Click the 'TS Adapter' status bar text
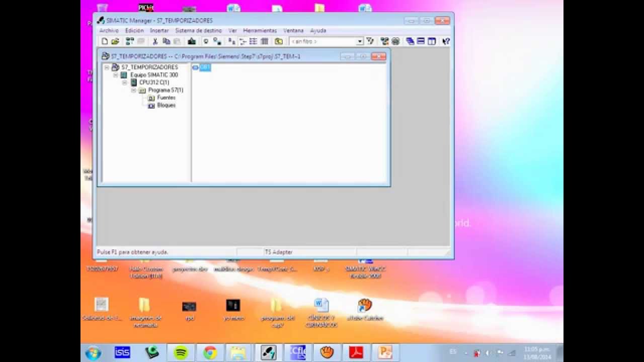Screen dimensions: 644x362 click(278, 252)
